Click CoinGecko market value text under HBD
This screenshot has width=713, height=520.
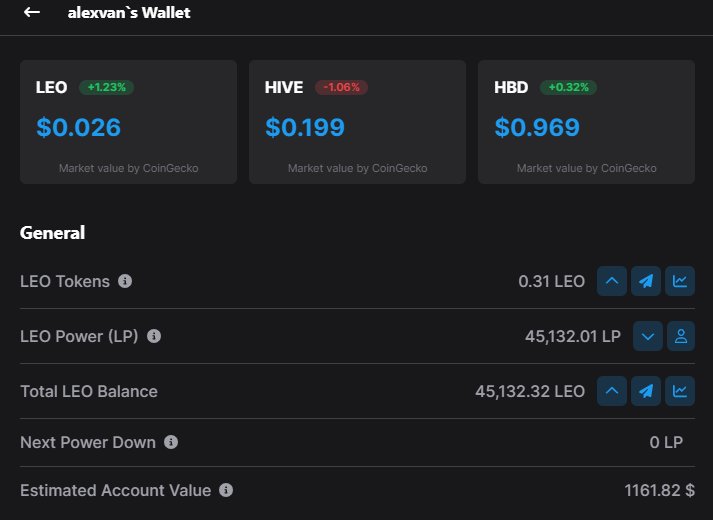click(587, 168)
